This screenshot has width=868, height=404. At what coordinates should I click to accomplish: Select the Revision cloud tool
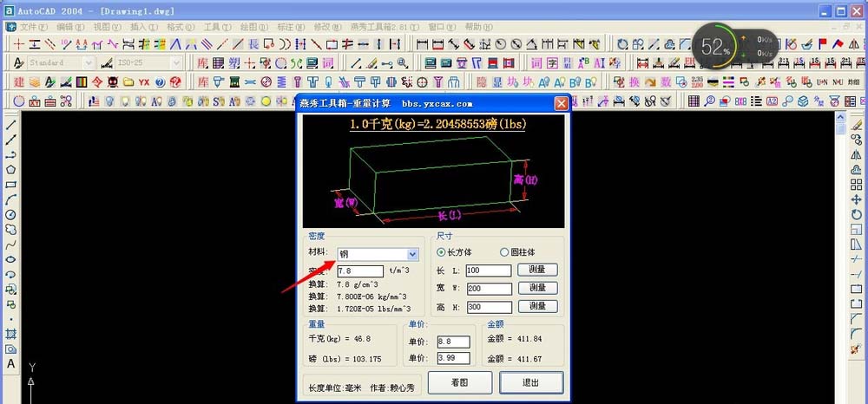[x=10, y=230]
